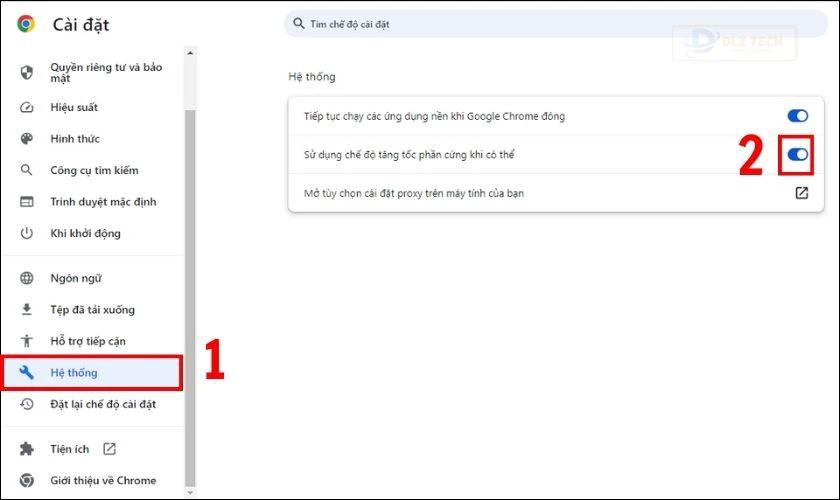Toggle hardware acceleration switch

tap(798, 155)
